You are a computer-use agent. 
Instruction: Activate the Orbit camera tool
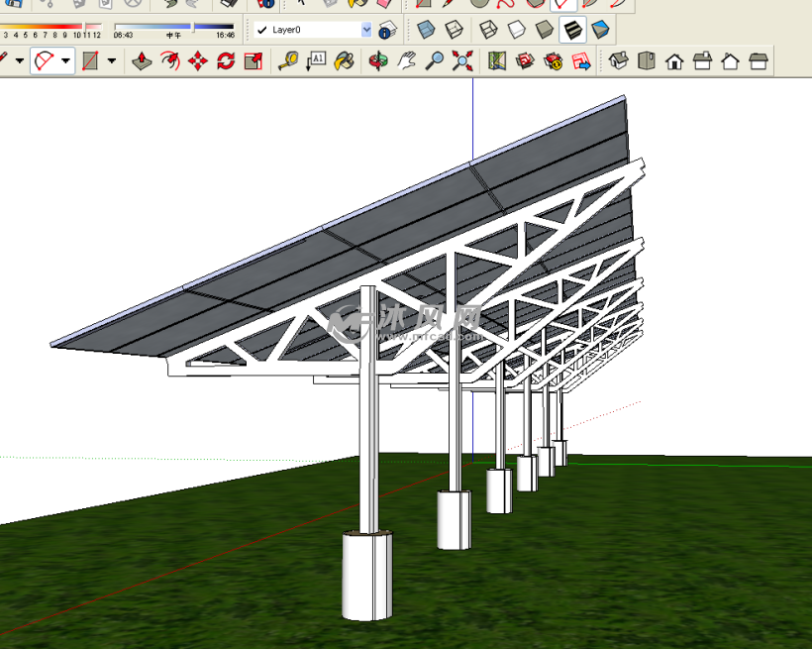378,61
